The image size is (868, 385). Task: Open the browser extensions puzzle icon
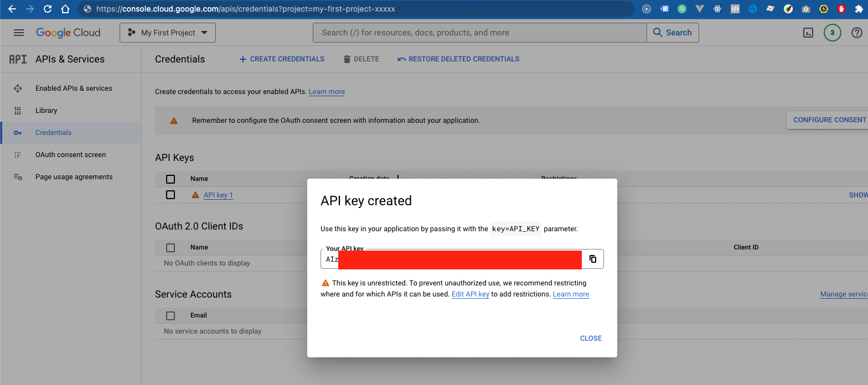859,9
